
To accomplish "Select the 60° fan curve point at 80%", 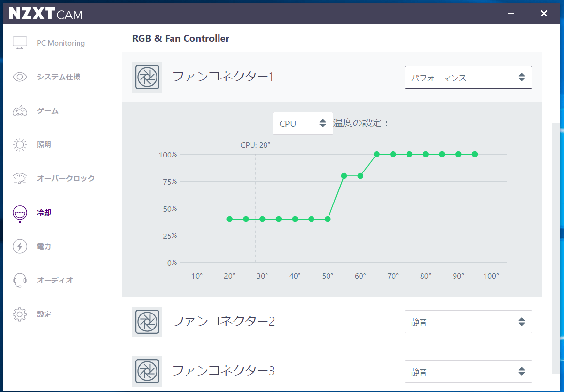I will point(360,176).
